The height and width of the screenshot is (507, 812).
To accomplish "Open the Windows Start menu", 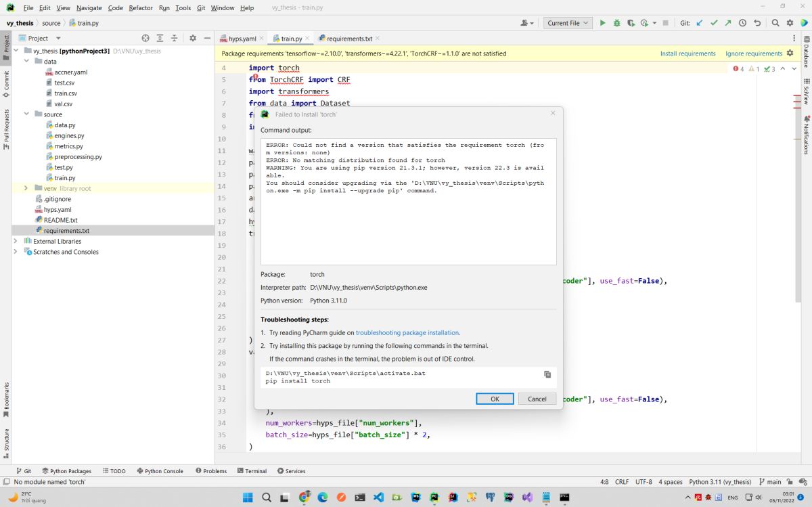I will pyautogui.click(x=248, y=497).
